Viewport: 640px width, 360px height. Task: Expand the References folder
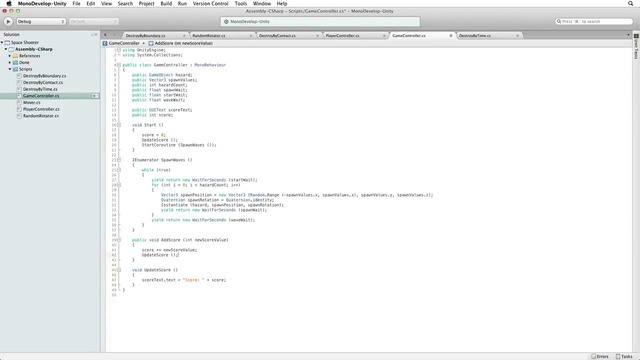[x=10, y=56]
